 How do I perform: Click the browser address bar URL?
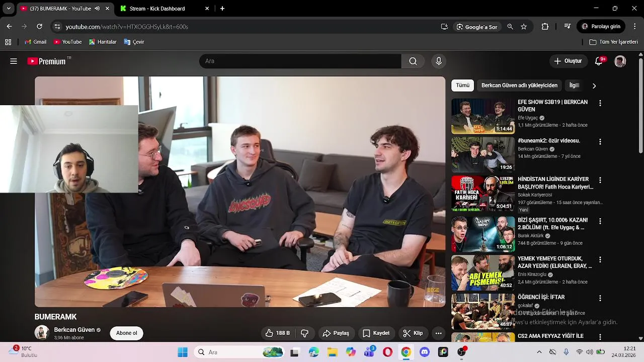tap(127, 27)
